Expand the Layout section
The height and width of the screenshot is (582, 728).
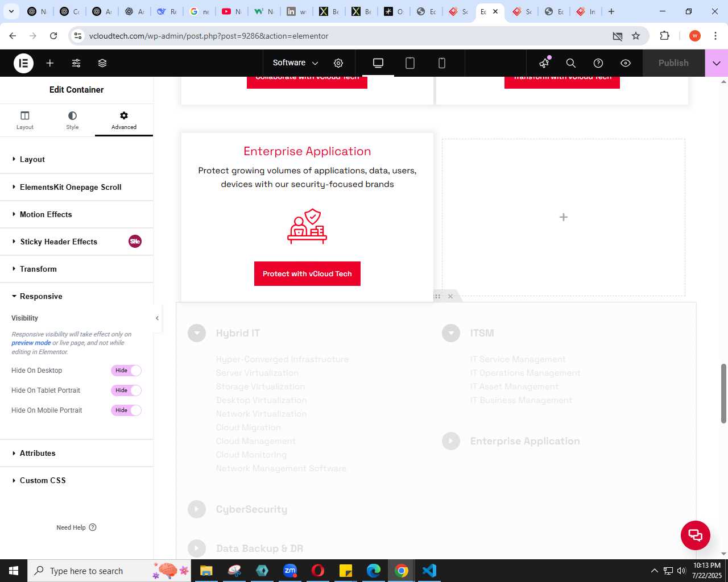coord(77,160)
